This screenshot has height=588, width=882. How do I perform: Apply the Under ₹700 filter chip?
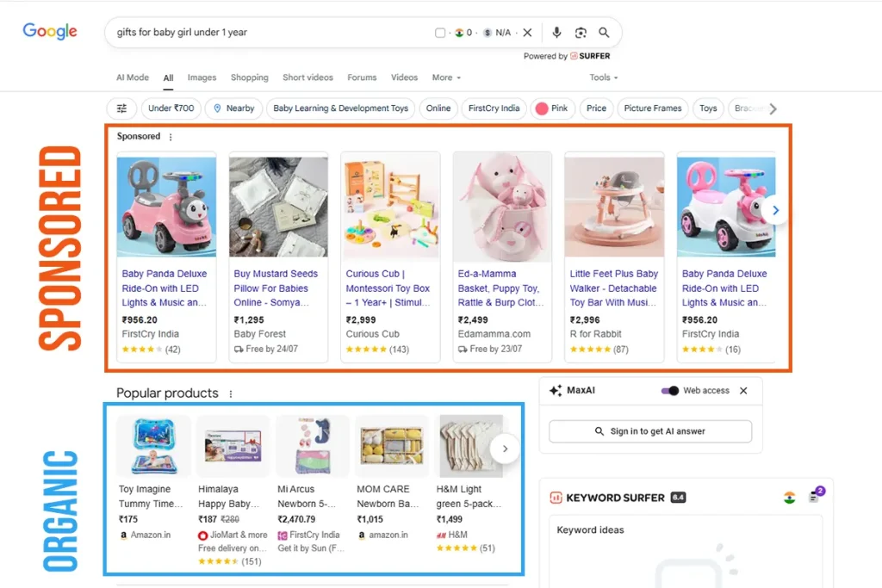click(x=171, y=108)
